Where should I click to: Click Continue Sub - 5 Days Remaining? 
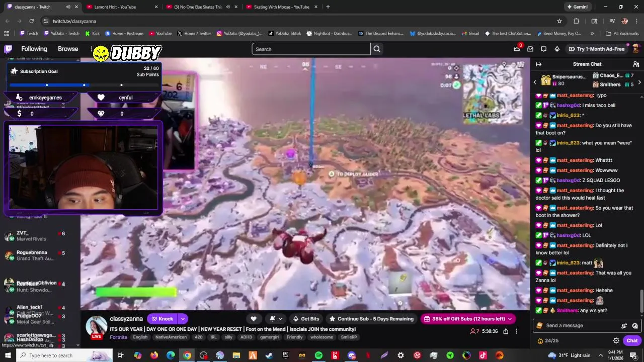(x=371, y=319)
